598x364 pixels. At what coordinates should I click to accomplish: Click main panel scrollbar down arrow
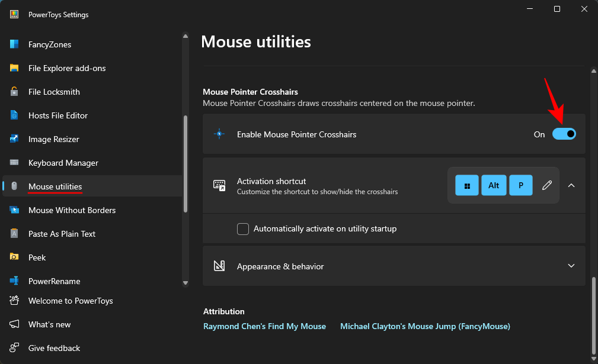[593, 359]
